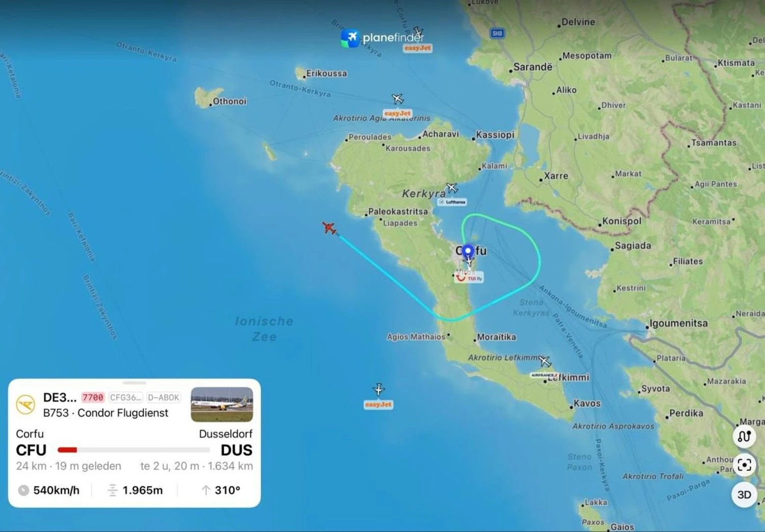The width and height of the screenshot is (765, 532).
Task: Select the easyJet plane near Akrotirio Agia Aikaterinis
Action: pos(398,98)
